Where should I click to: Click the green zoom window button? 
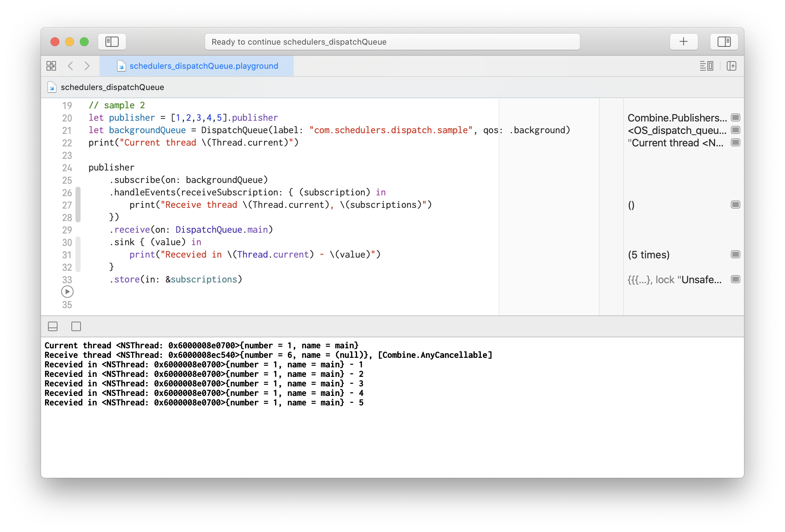[84, 42]
